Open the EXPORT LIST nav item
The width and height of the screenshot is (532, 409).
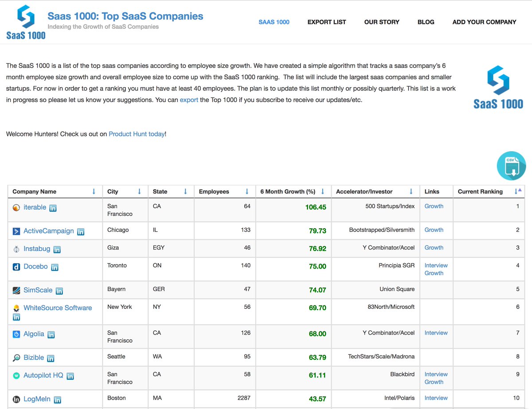pyautogui.click(x=327, y=22)
